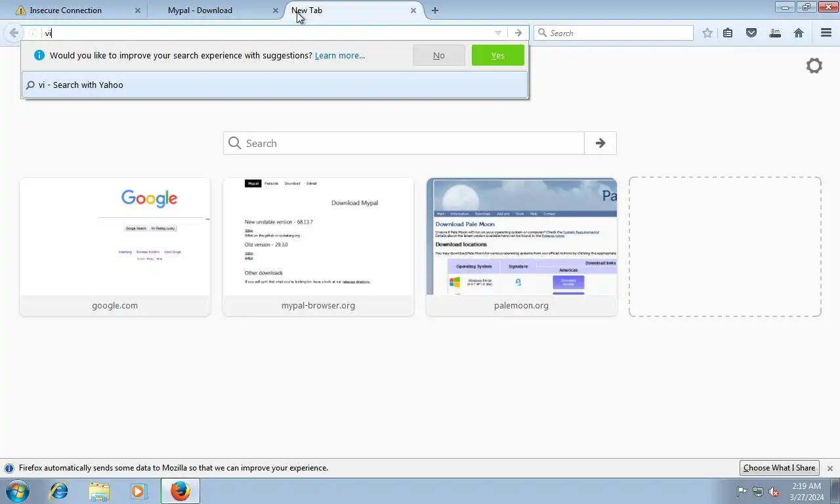The width and height of the screenshot is (840, 504).
Task: Open the network tray icon
Action: pos(758,492)
